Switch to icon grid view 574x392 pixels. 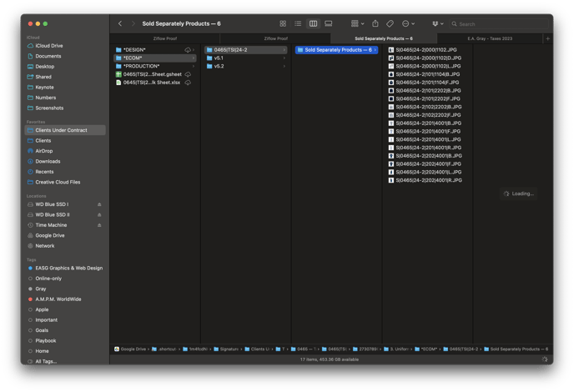(x=283, y=24)
